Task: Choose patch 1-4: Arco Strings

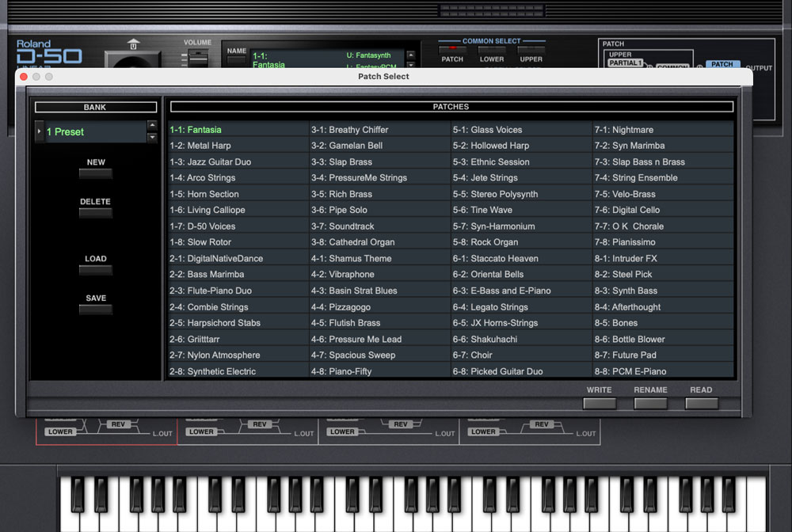Action: coord(238,177)
